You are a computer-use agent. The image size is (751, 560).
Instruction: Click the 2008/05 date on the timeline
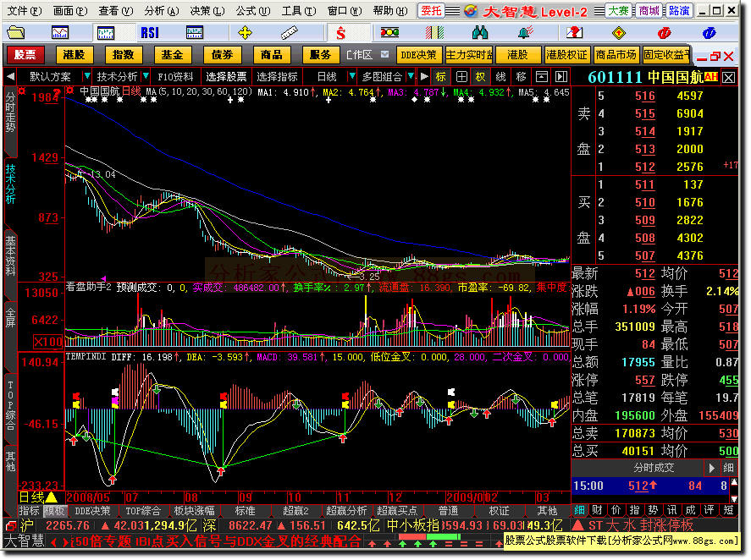pyautogui.click(x=88, y=497)
